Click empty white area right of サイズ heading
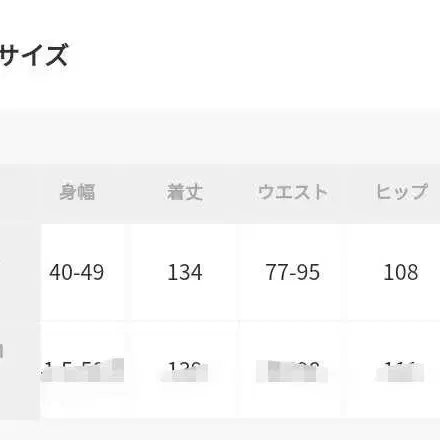440x440 pixels. click(x=253, y=55)
